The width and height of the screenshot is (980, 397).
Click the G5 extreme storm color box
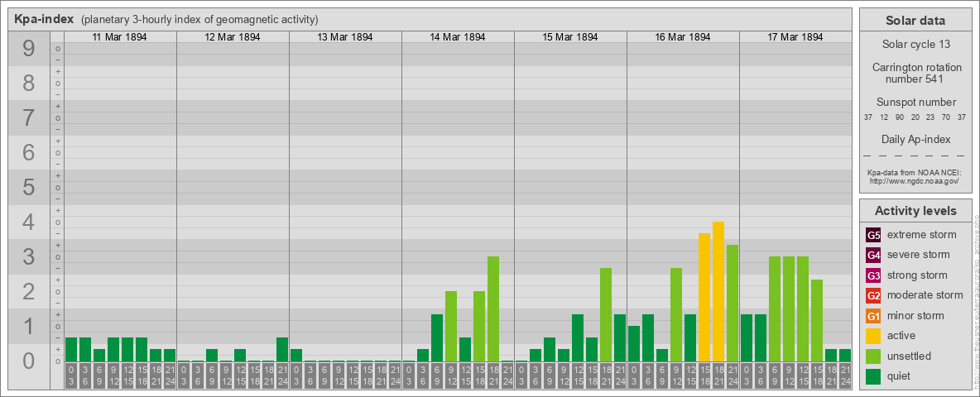(873, 236)
